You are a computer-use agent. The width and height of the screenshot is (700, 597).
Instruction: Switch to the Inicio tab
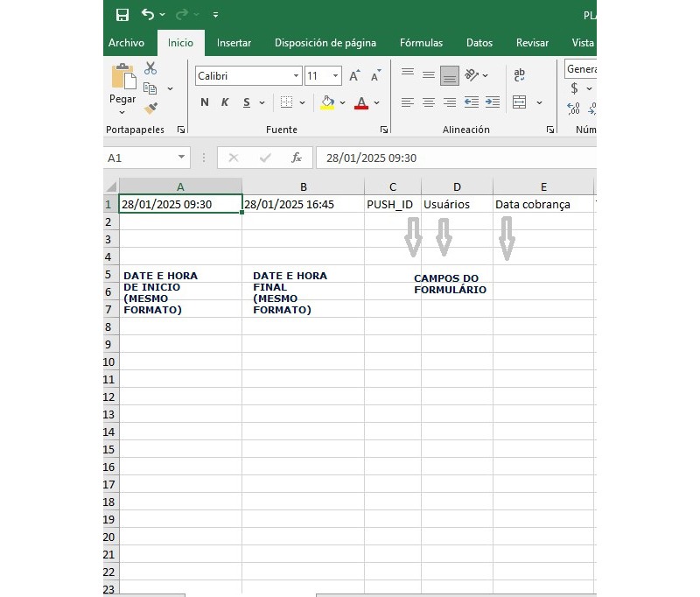click(x=180, y=43)
